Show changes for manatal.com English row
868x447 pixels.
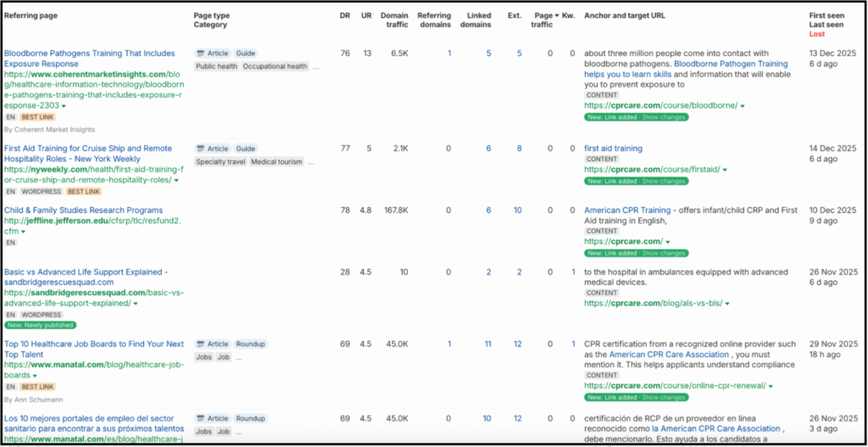(664, 397)
